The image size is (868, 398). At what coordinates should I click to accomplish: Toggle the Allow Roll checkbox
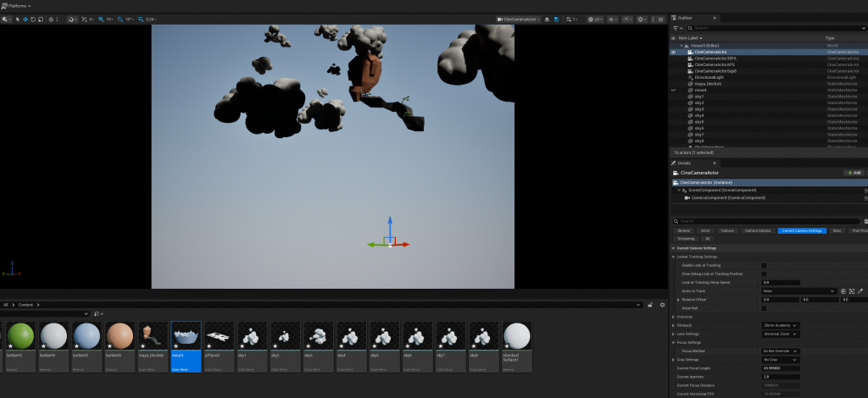[764, 307]
